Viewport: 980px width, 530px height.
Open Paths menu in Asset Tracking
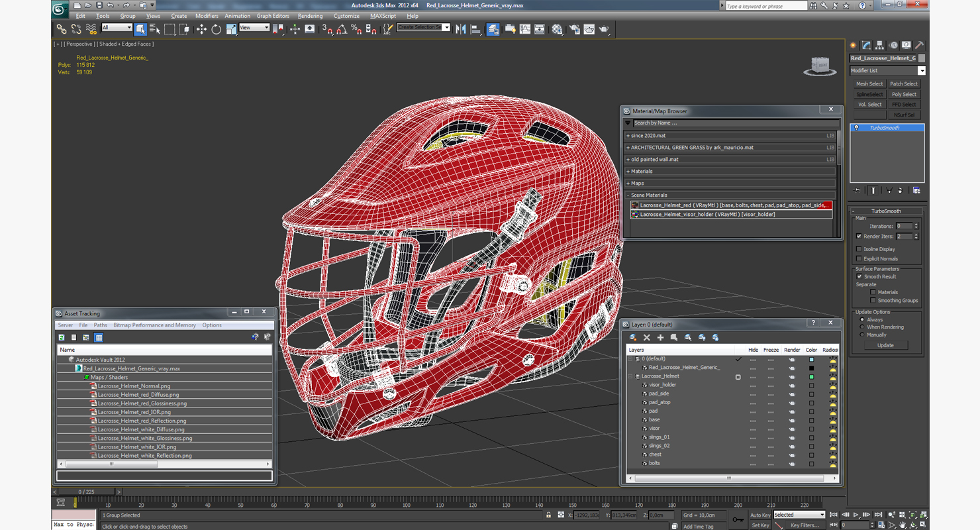coord(100,325)
